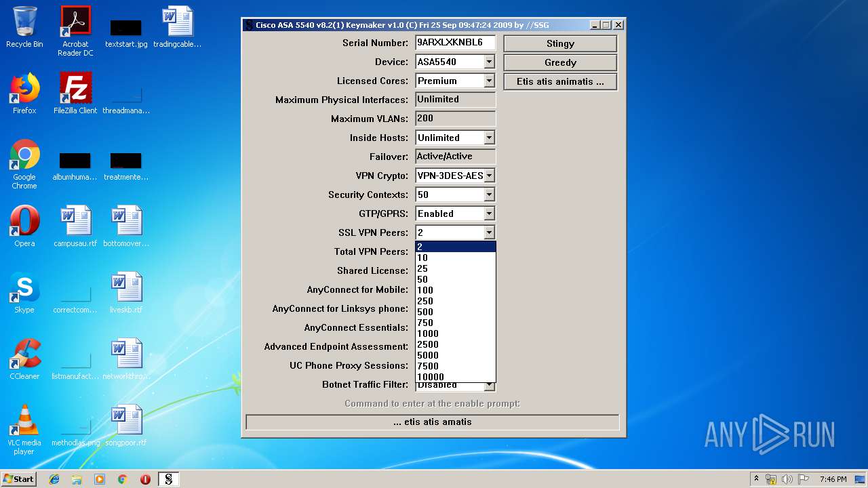Open the CCleaner desktop shortcut

[24, 359]
